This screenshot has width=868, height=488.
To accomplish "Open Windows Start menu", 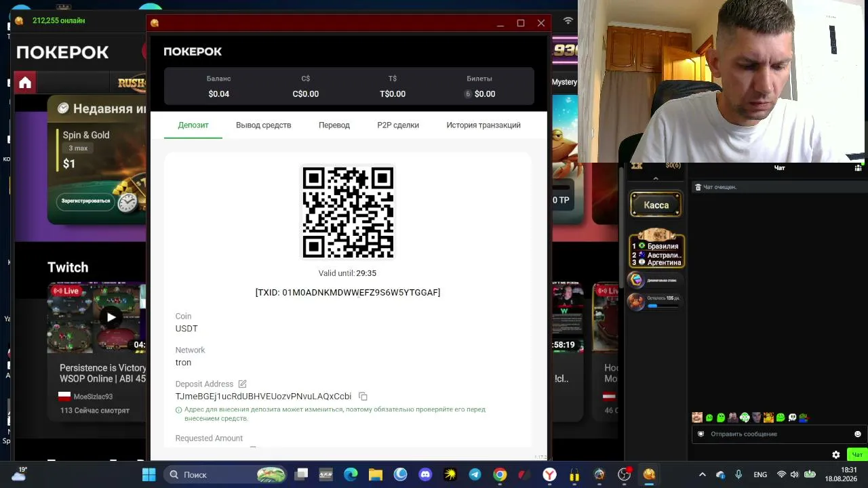I will pos(149,474).
